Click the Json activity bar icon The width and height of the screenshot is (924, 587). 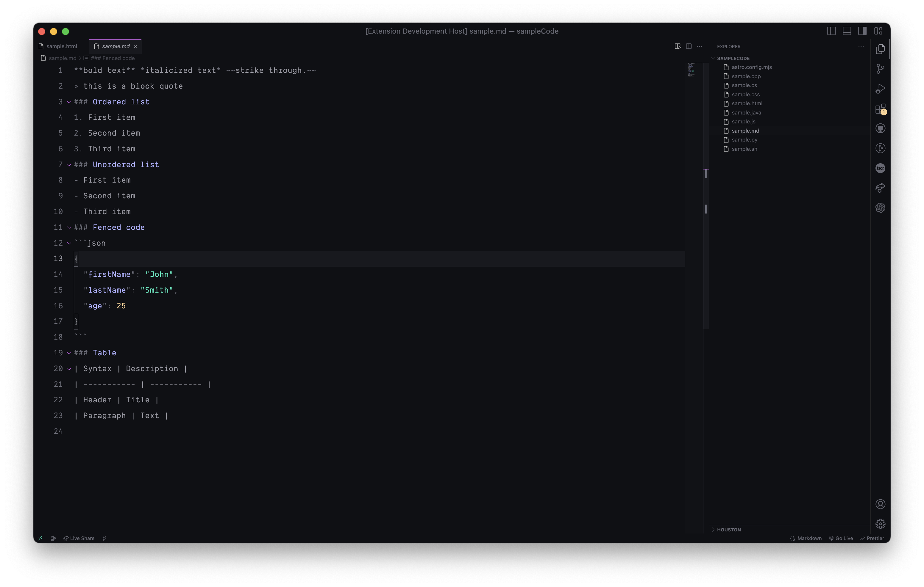point(880,168)
